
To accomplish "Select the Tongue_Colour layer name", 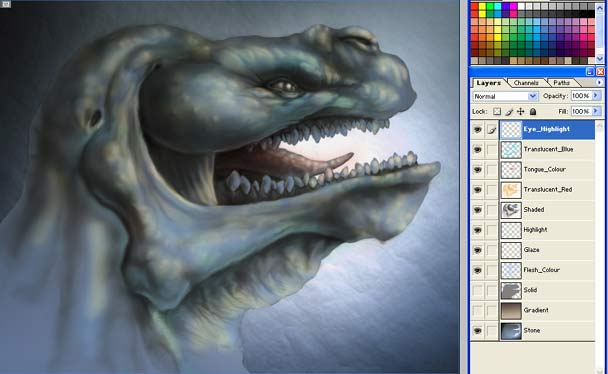I will pyautogui.click(x=545, y=169).
